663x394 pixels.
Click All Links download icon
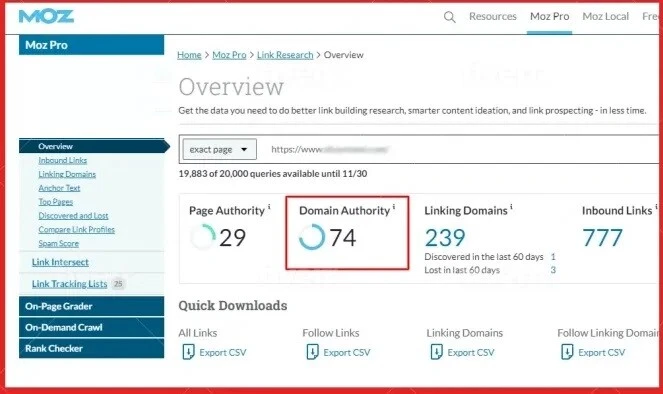click(188, 352)
